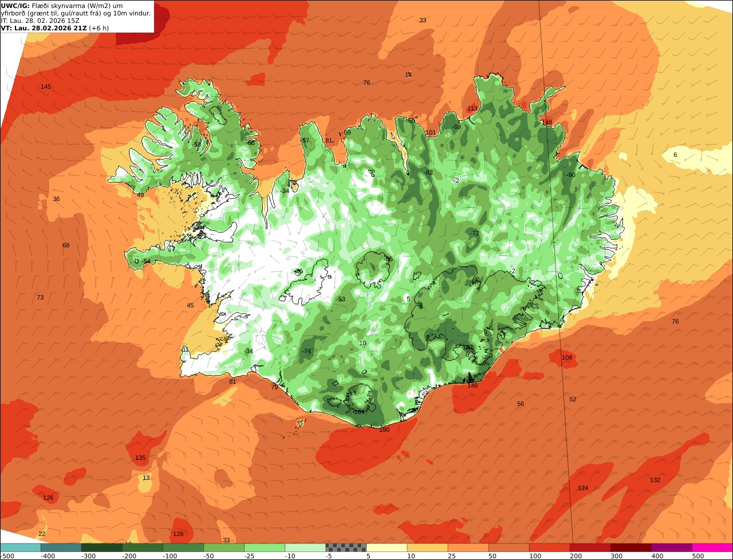Click the map value '18' over the sea
Image resolution: width=733 pixels, height=560 pixels.
click(408, 74)
